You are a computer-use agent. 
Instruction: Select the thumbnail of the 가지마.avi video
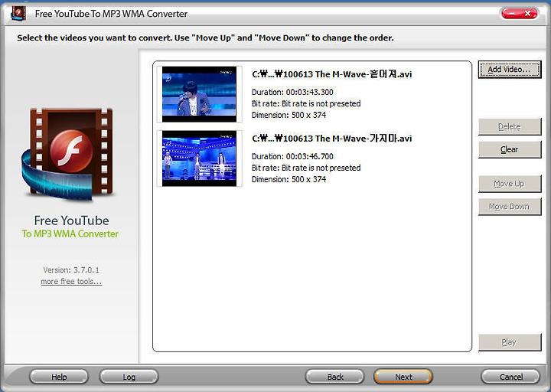(199, 158)
